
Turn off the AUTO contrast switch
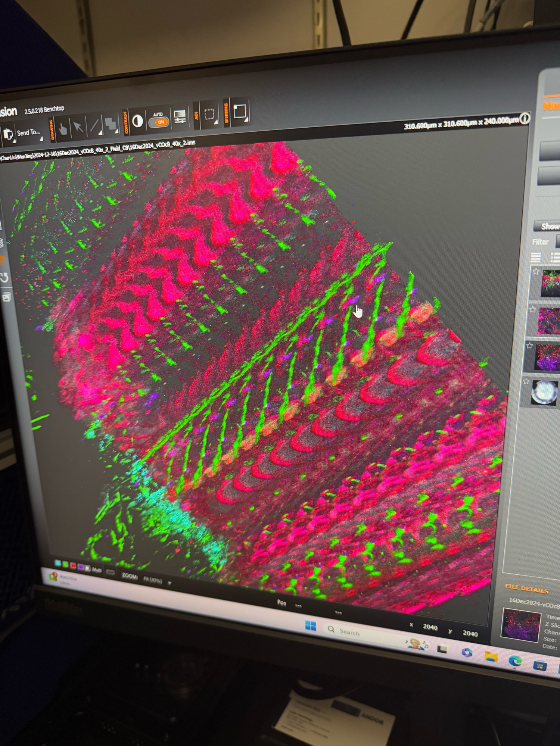160,122
